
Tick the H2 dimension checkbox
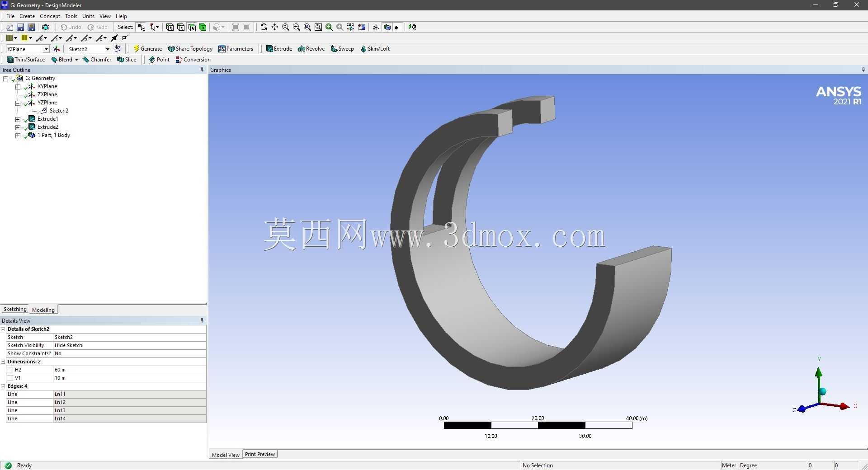tap(10, 370)
